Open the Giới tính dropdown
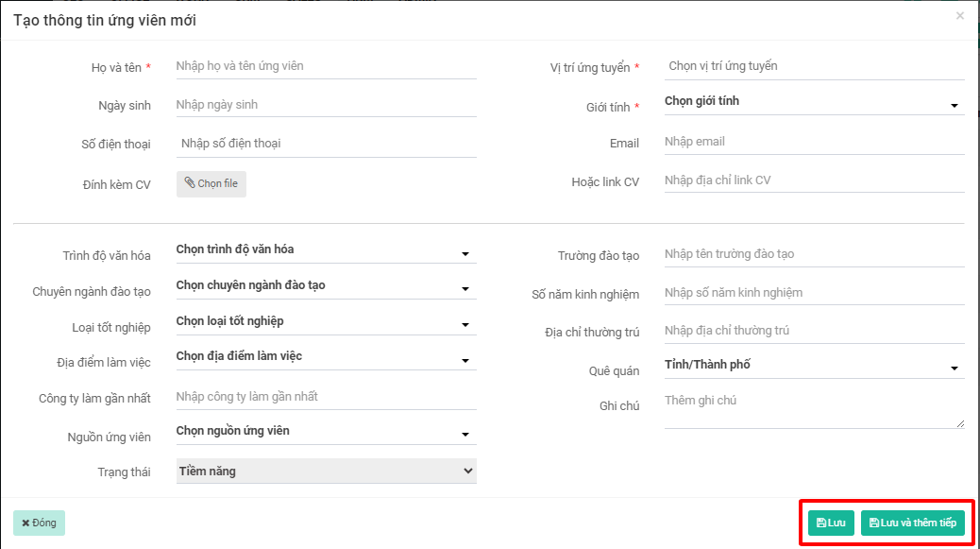This screenshot has width=980, height=549. 813,102
